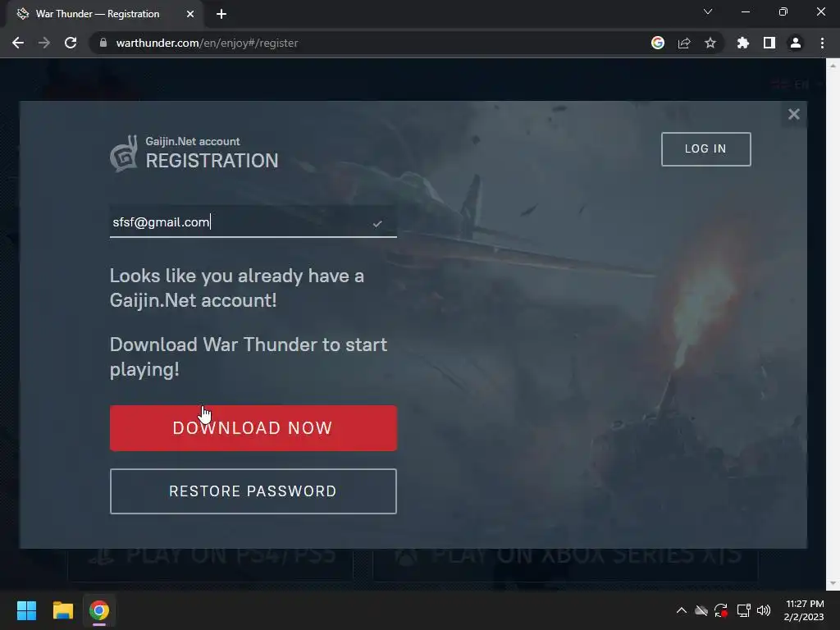Open the clock showing 11:27 PM
Viewport: 840px width, 630px height.
[804, 610]
